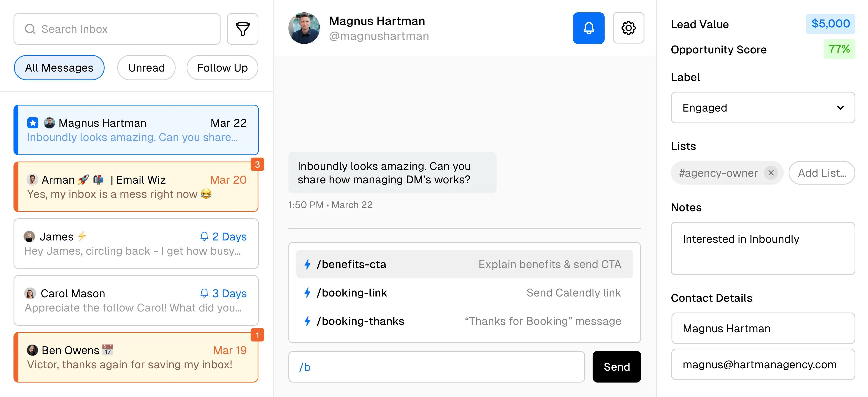
Task: Open the James conversation card
Action: point(136,244)
